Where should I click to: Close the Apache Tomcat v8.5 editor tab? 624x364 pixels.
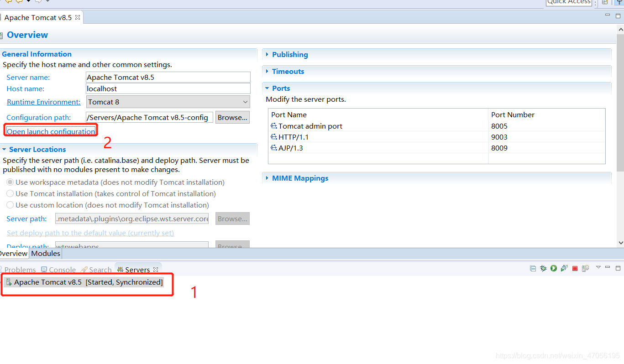pyautogui.click(x=78, y=17)
